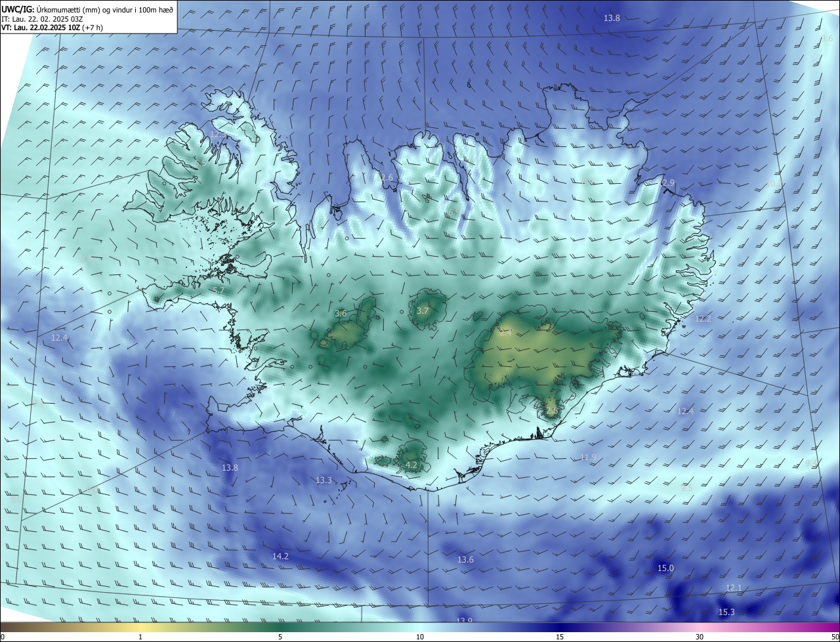The height and width of the screenshot is (642, 840).
Task: Click the 4.2 value on the southern glacier
Action: [411, 465]
